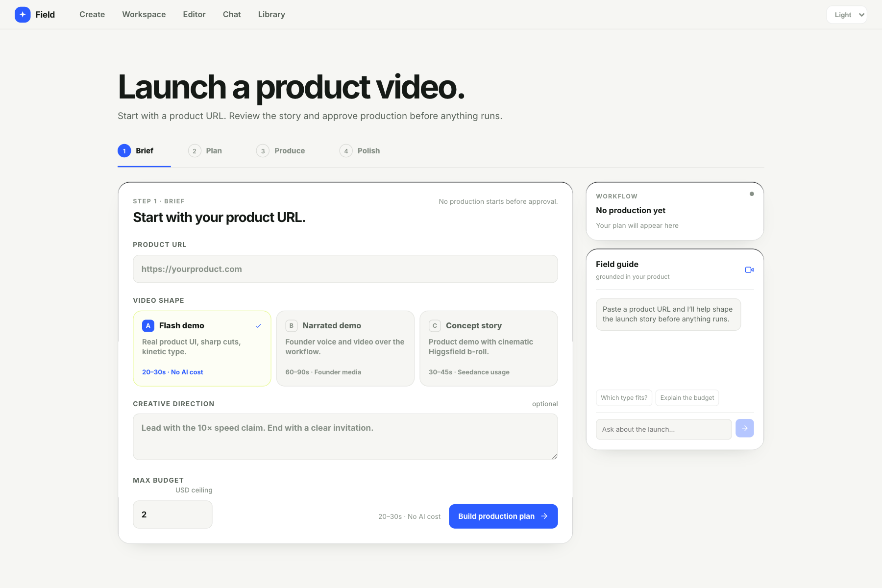Image resolution: width=882 pixels, height=588 pixels.
Task: Click the '30–45s · Seedance usage' text
Action: click(x=469, y=372)
